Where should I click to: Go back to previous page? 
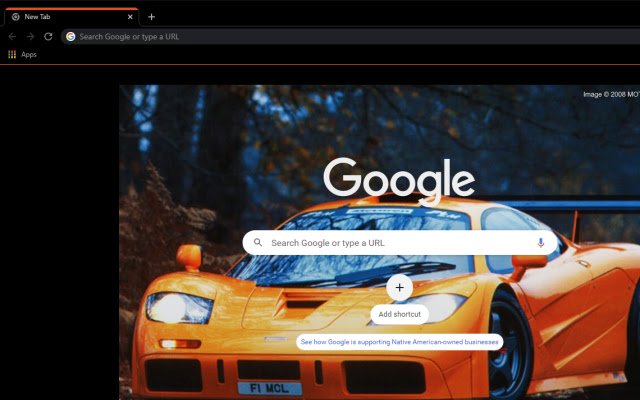point(12,37)
